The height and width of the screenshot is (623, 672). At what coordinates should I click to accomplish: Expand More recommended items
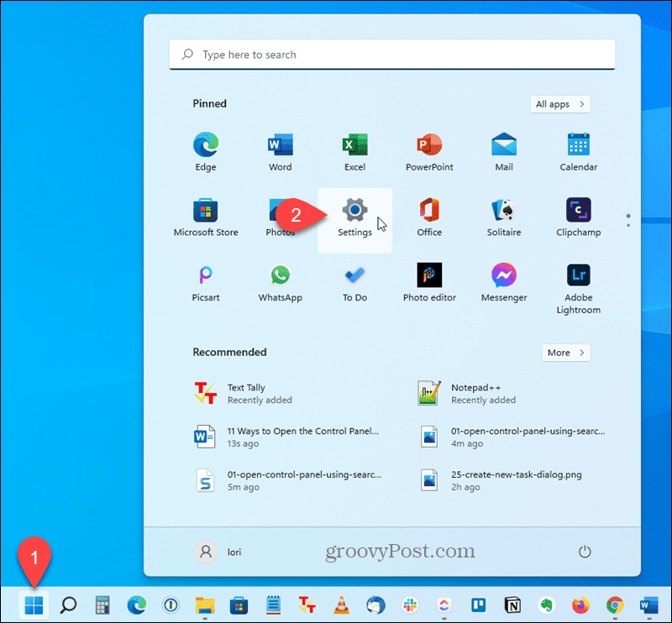(565, 353)
